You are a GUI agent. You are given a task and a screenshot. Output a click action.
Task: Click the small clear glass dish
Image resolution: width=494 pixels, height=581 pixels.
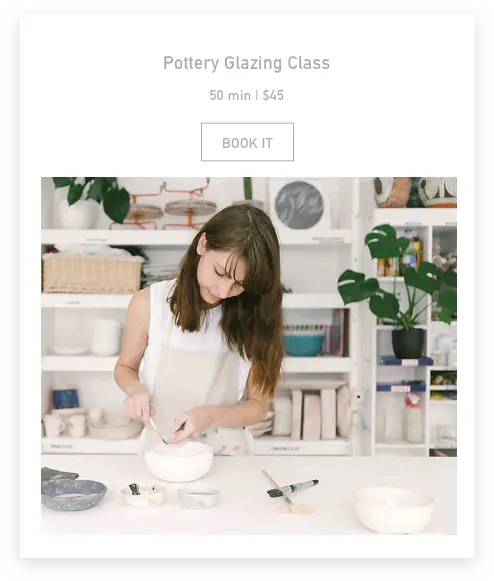click(198, 498)
